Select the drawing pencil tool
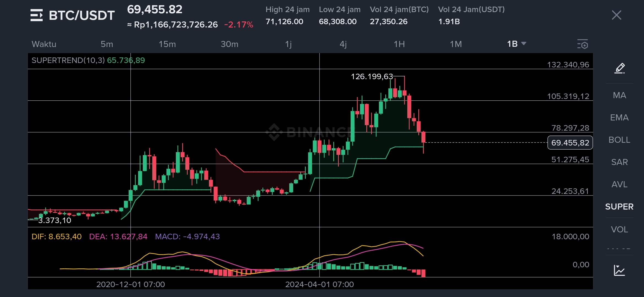Image resolution: width=644 pixels, height=297 pixels. coord(620,68)
